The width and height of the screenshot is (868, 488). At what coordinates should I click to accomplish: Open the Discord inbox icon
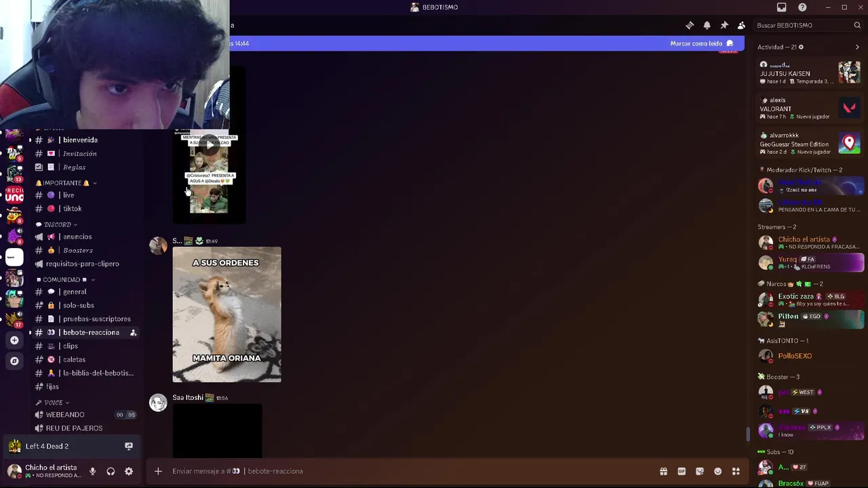781,7
